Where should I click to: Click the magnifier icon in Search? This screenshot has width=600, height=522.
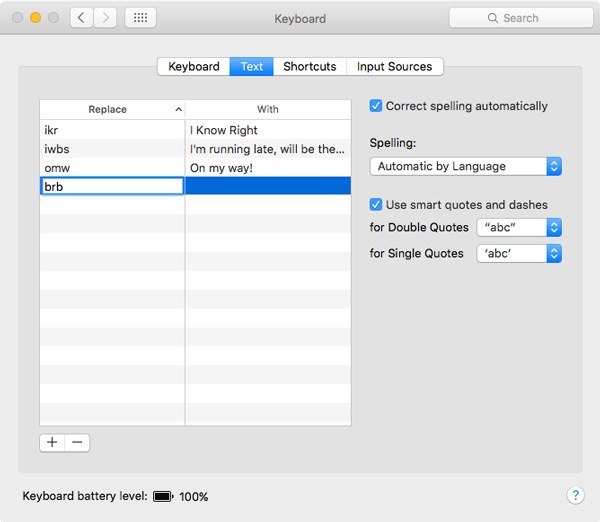click(x=493, y=18)
